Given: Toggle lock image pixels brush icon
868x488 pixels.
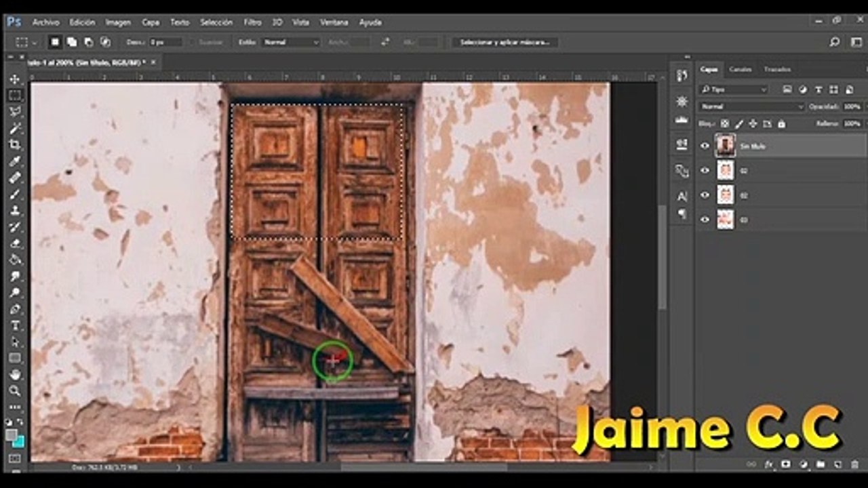Looking at the screenshot, I should point(739,124).
